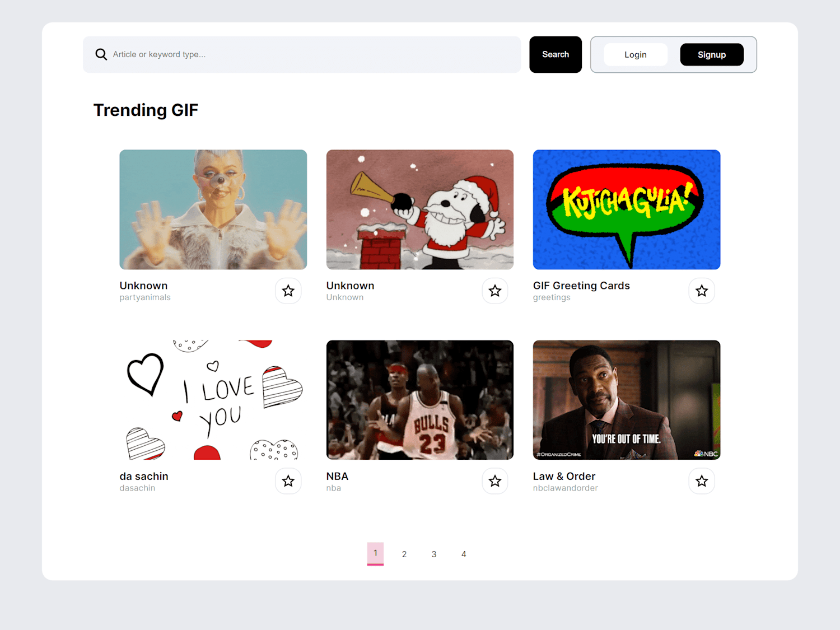Viewport: 840px width, 630px height.
Task: Open the Login option
Action: click(636, 54)
